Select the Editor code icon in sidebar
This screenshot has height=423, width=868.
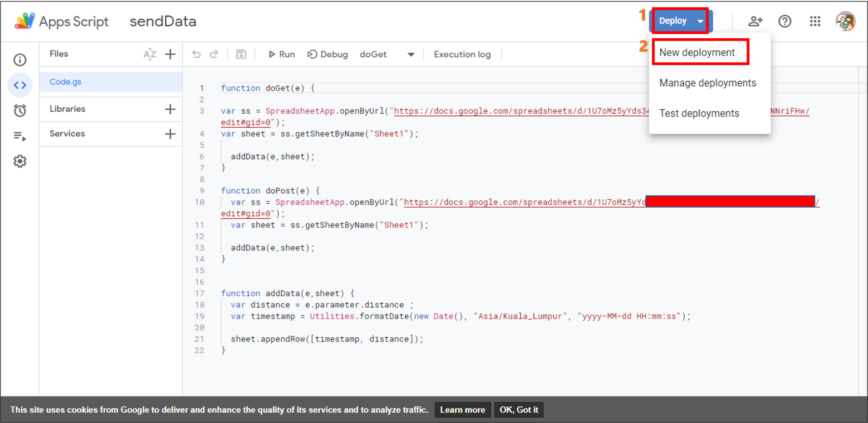coord(20,85)
